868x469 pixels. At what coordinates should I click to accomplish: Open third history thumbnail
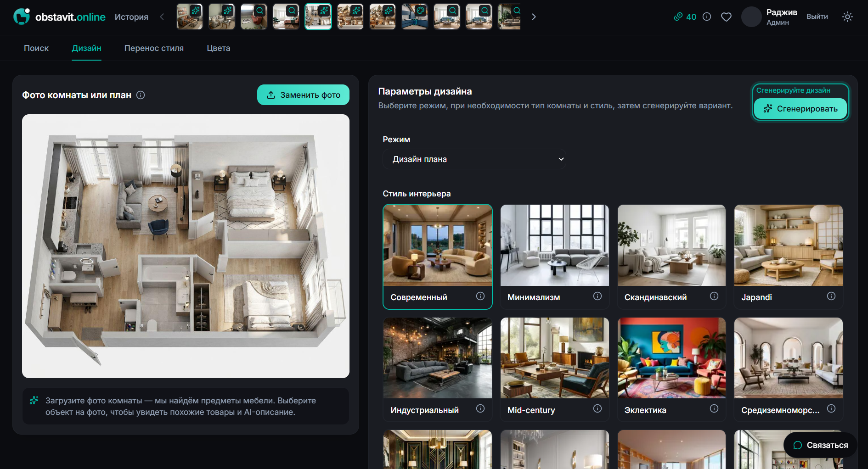point(254,17)
